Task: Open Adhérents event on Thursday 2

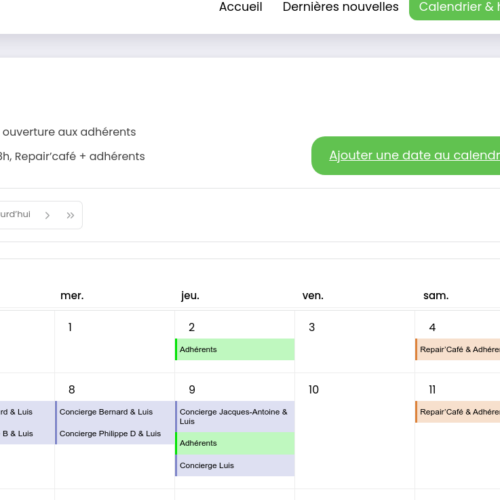Action: click(235, 349)
